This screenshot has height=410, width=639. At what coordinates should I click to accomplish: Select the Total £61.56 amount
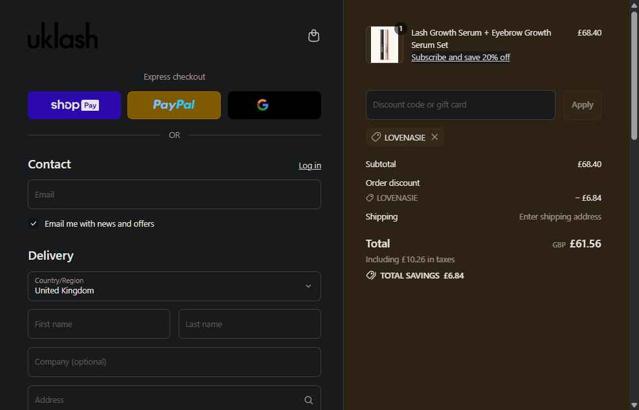click(585, 244)
